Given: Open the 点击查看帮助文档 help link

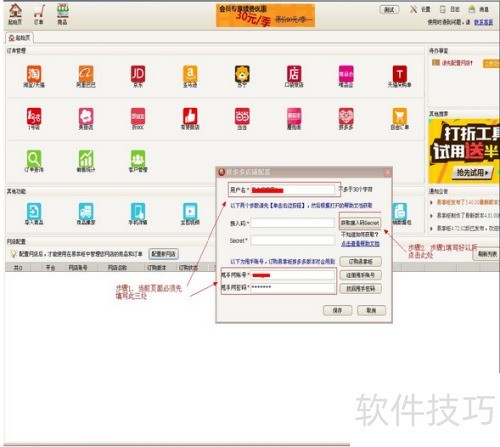Looking at the screenshot, I should point(360,244).
